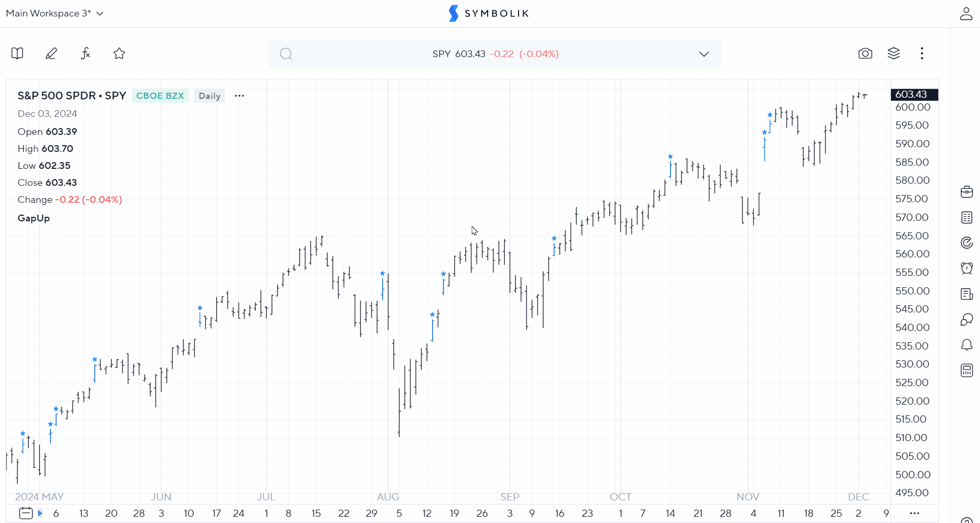
Task: Click the blue play arrow on time axis
Action: coord(40,513)
